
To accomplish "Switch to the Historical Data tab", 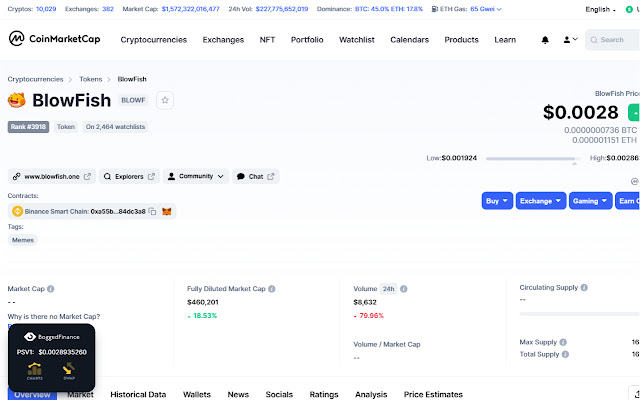I will click(138, 394).
